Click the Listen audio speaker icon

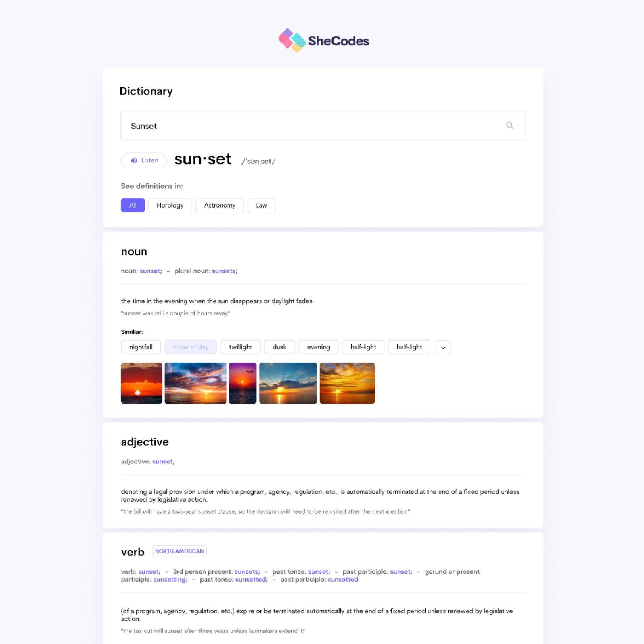[x=133, y=160]
